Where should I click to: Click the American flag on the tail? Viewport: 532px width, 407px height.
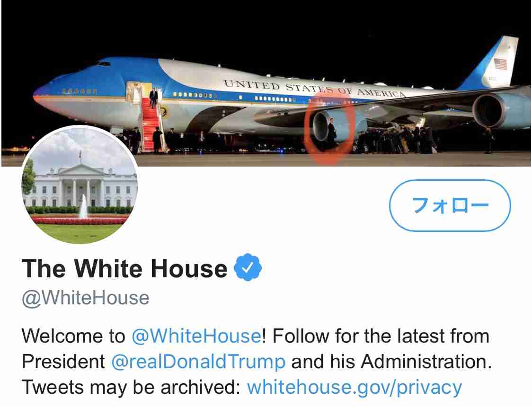(500, 64)
